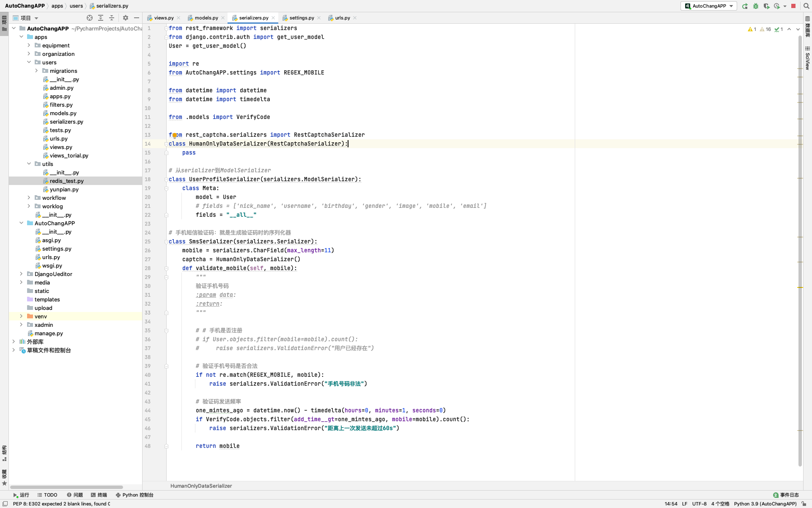Click the intention lightbulb on line 13
This screenshot has width=812, height=508.
click(174, 135)
